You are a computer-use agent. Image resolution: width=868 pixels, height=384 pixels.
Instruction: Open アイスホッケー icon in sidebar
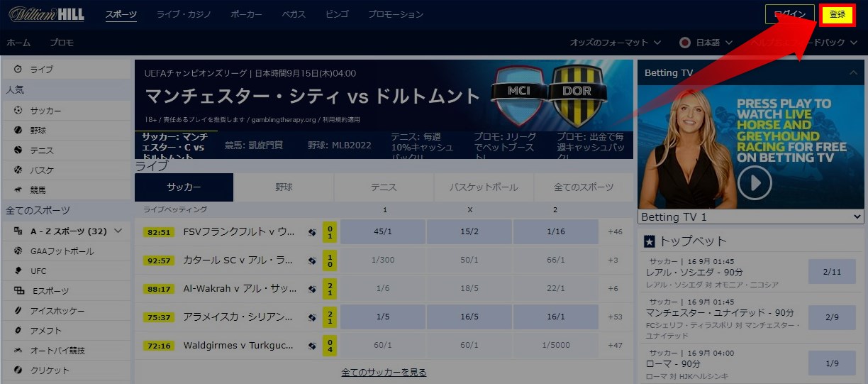click(18, 311)
